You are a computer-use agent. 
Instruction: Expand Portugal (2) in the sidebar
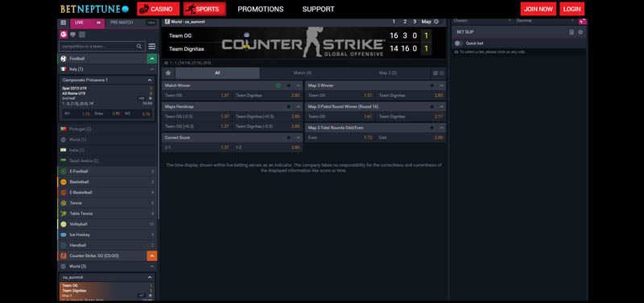107,129
